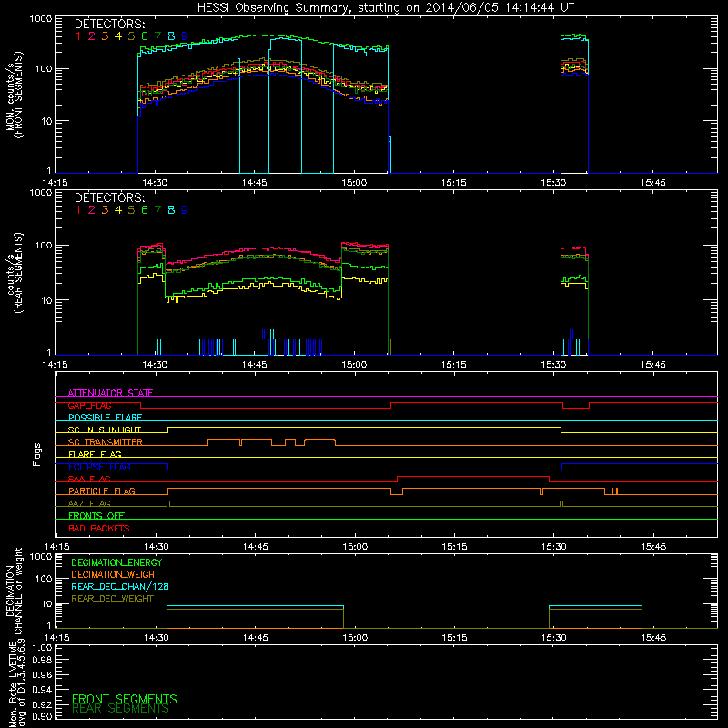Click MON. counts/s (FRONT SEGMENTS) axis label

[14, 96]
